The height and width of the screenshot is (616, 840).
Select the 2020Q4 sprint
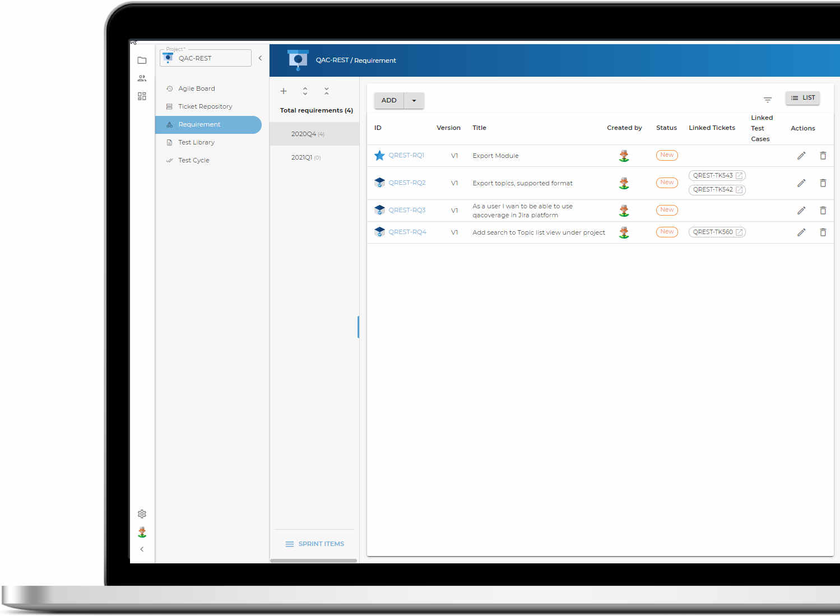[x=314, y=134]
